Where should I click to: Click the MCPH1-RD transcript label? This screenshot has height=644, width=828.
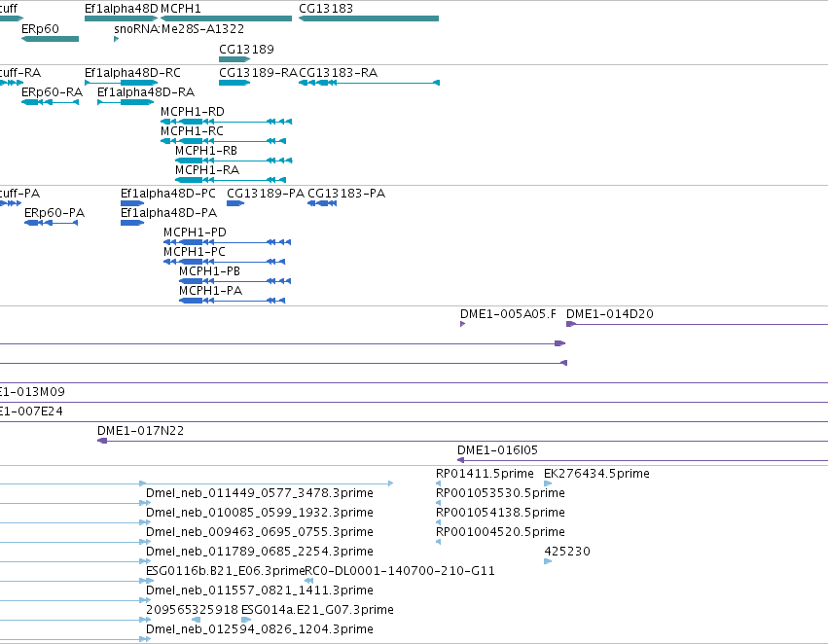coord(193,111)
